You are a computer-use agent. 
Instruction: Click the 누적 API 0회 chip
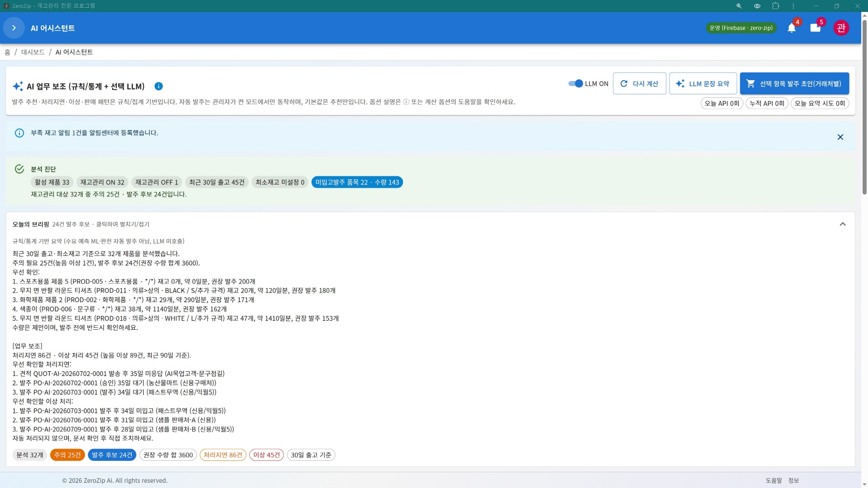point(767,103)
